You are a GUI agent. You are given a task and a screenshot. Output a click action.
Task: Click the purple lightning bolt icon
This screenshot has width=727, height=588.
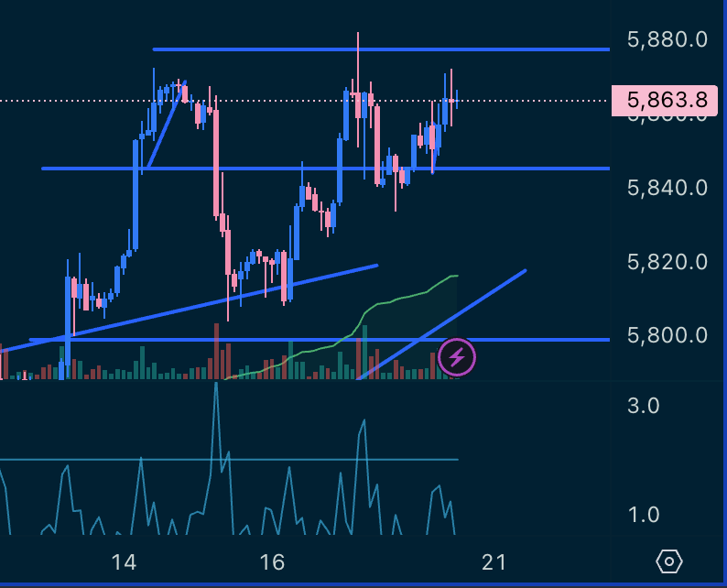456,357
